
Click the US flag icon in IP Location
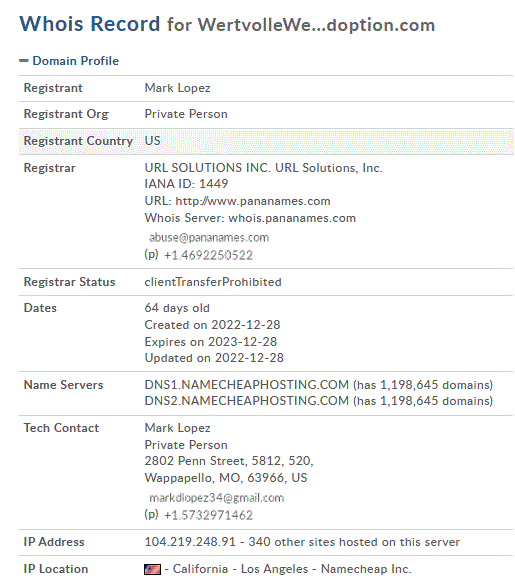[153, 569]
